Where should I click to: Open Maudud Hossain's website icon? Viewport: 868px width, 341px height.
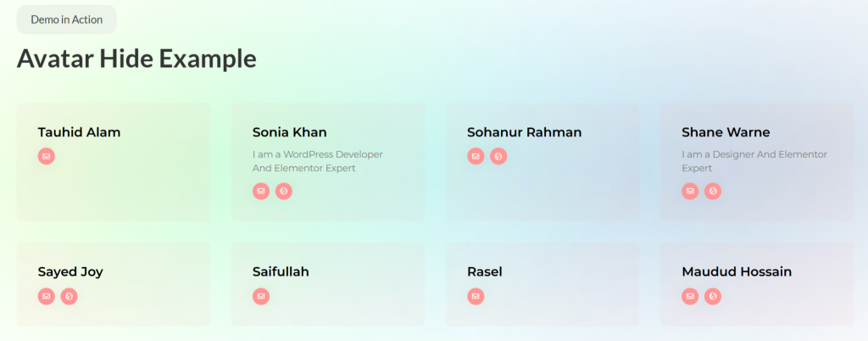[x=713, y=296]
